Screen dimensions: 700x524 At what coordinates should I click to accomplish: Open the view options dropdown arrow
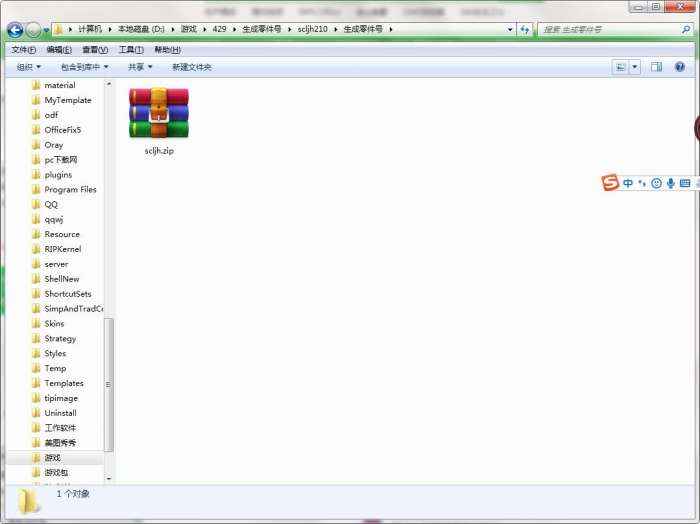pos(635,67)
